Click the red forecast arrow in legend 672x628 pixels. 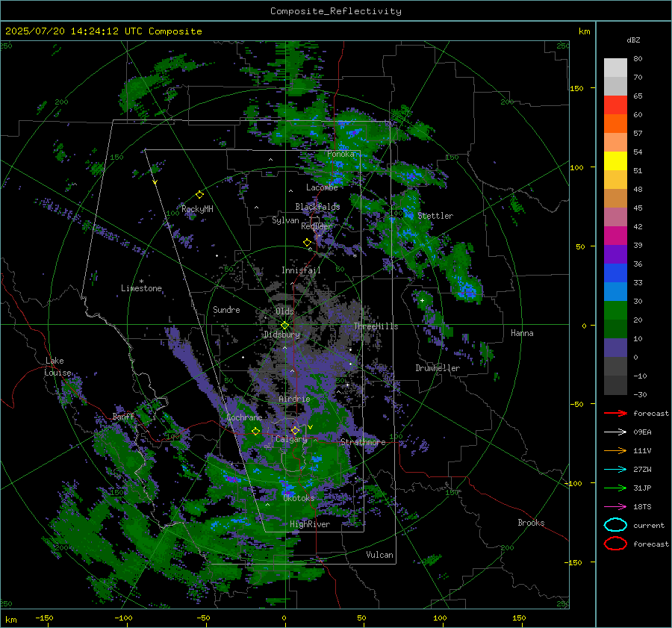(615, 413)
